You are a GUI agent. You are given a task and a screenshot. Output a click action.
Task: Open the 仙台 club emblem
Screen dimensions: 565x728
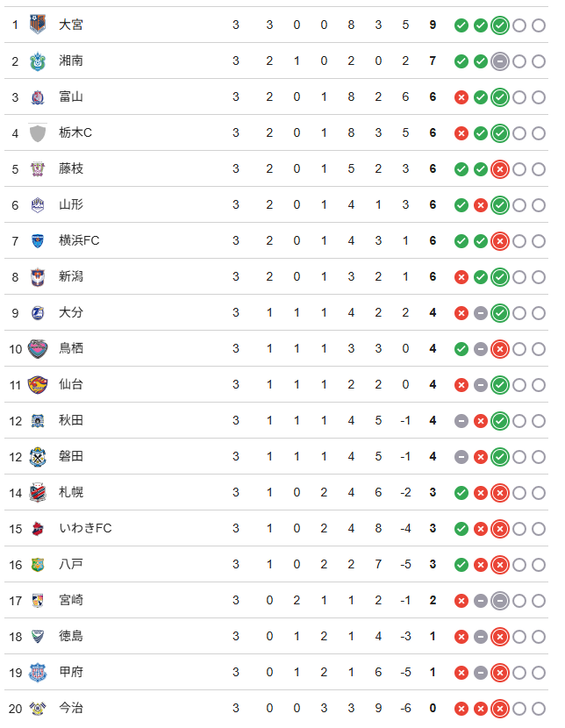(x=38, y=385)
